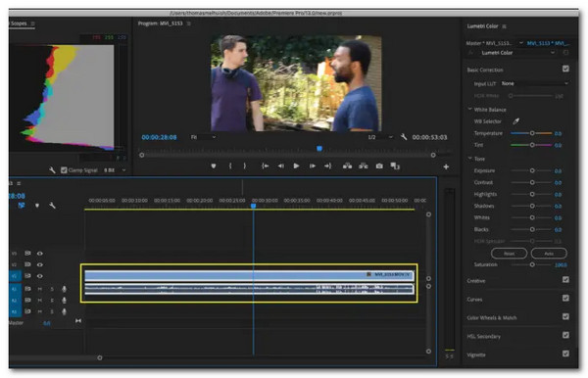Open the scopes bit depth dropdown

[115, 170]
